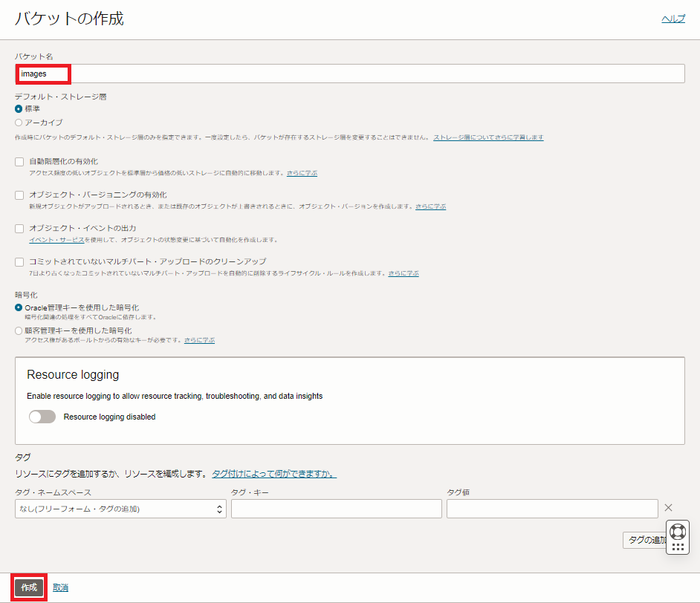Cancel with the 取消 link
Image resolution: width=700 pixels, height=603 pixels.
point(60,587)
